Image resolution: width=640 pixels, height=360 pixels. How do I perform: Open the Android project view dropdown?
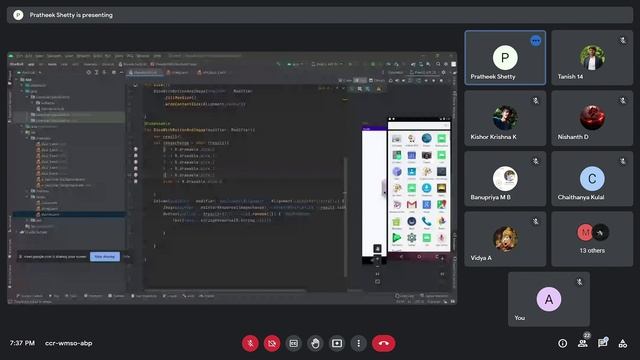click(x=30, y=72)
